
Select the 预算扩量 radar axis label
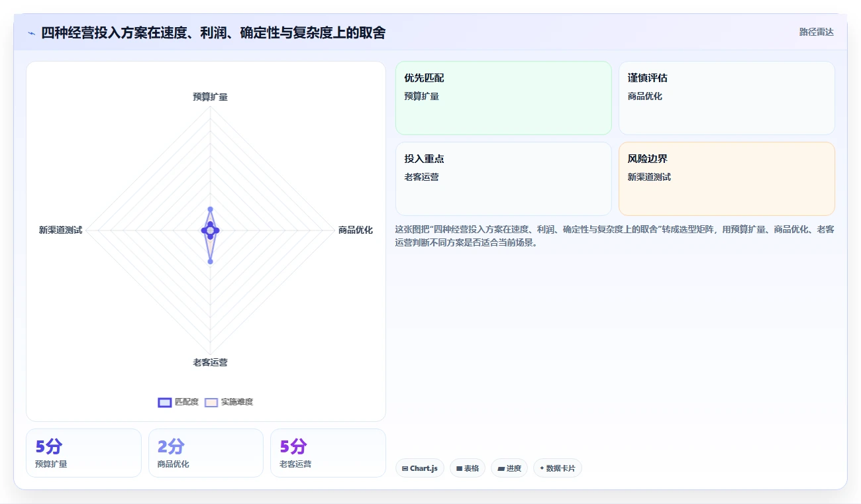(x=210, y=97)
